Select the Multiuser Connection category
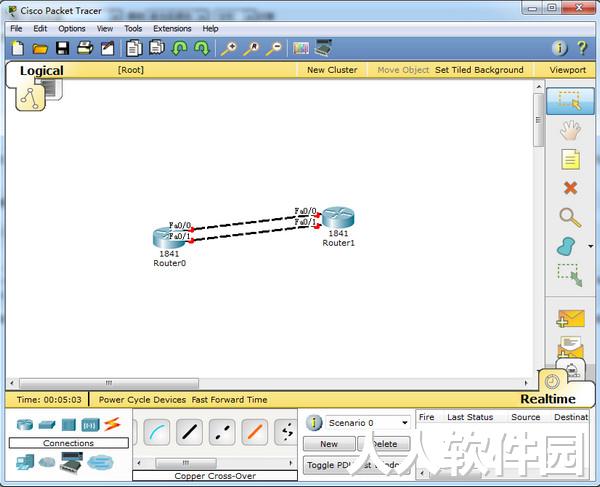The image size is (600, 487). [x=100, y=463]
